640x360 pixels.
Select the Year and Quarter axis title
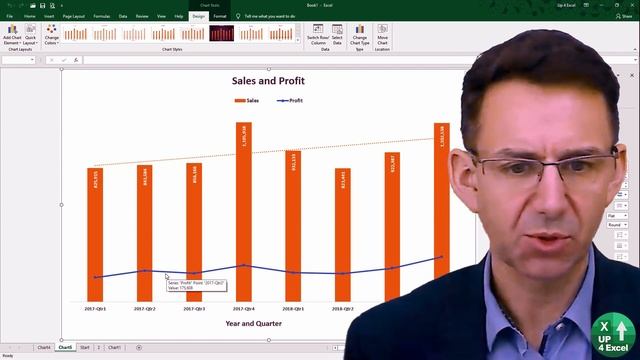pos(253,323)
